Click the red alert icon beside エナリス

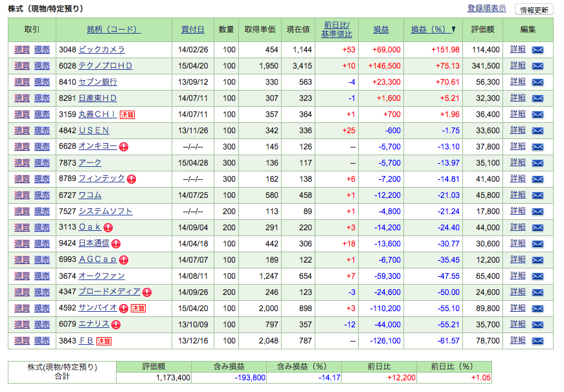pyautogui.click(x=116, y=325)
